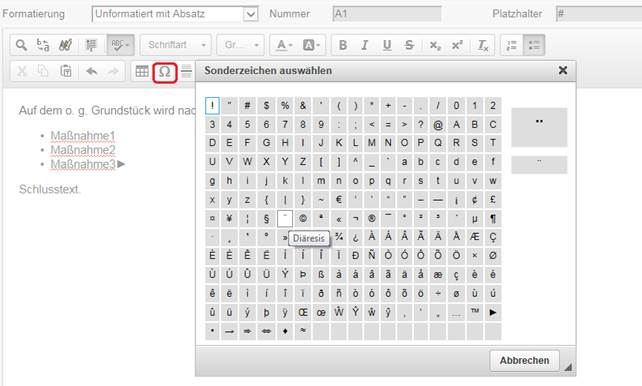Click the paragraph-mark blocks icon in toolbar

pyautogui.click(x=91, y=45)
